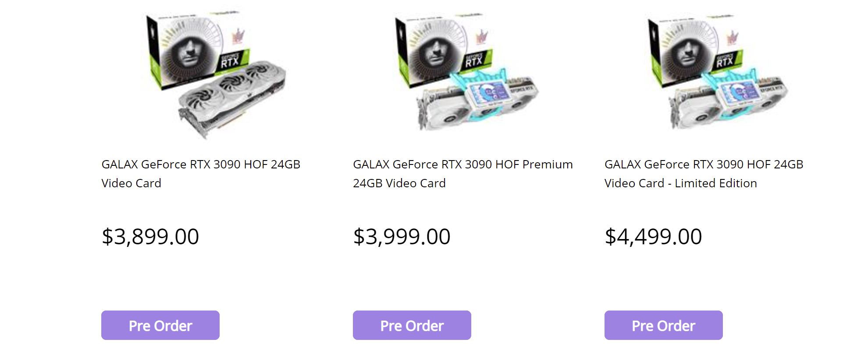
Task: Pre Order the RTX 3090 HOF Limited Edition
Action: pos(663,325)
